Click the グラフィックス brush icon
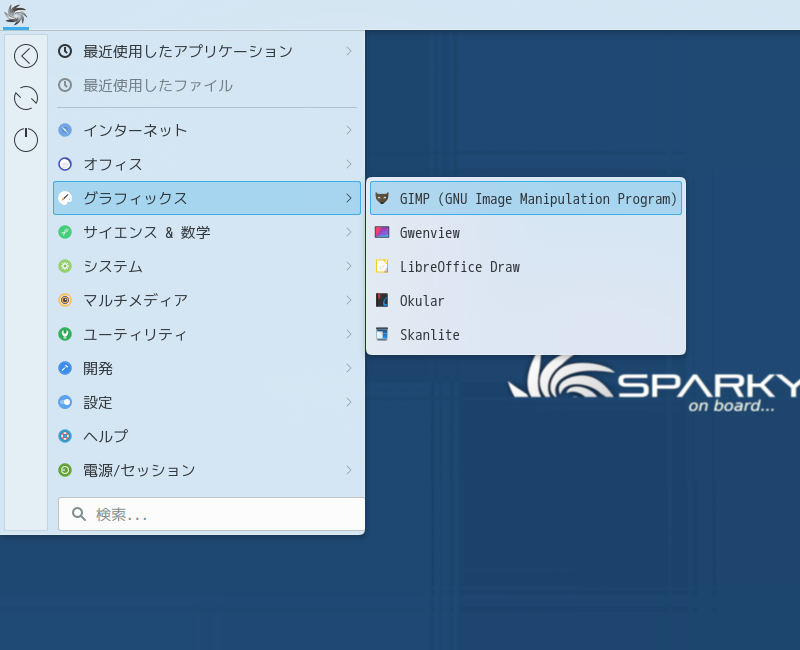The image size is (800, 650). click(x=65, y=198)
